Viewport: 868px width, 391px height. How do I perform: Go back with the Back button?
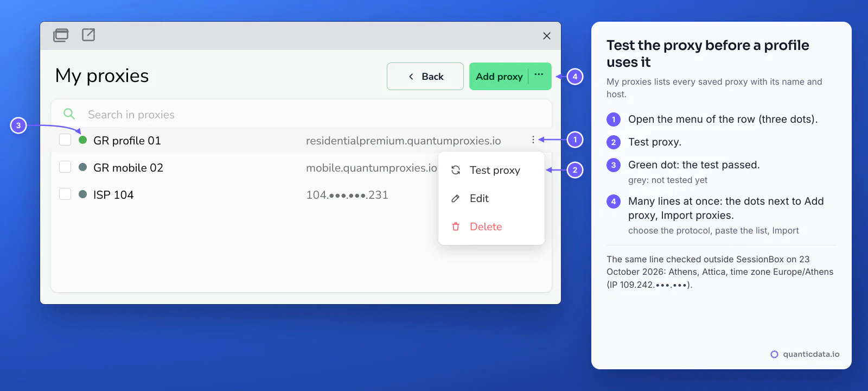tap(425, 77)
